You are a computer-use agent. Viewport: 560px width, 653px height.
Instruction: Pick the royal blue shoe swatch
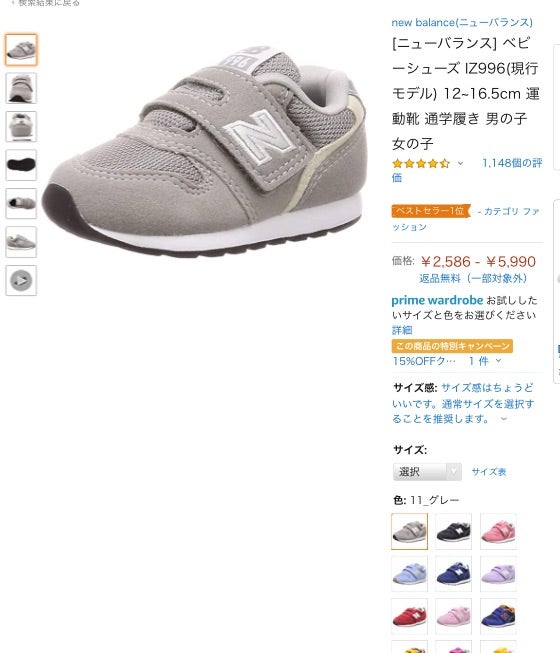[453, 574]
